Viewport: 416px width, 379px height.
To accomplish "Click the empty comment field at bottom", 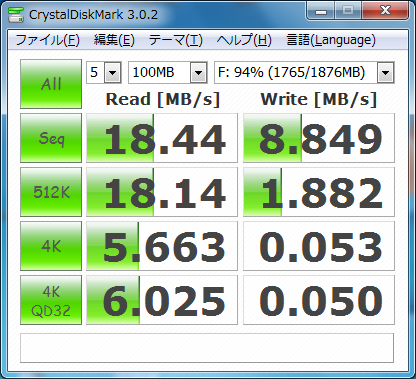I will coord(207,348).
